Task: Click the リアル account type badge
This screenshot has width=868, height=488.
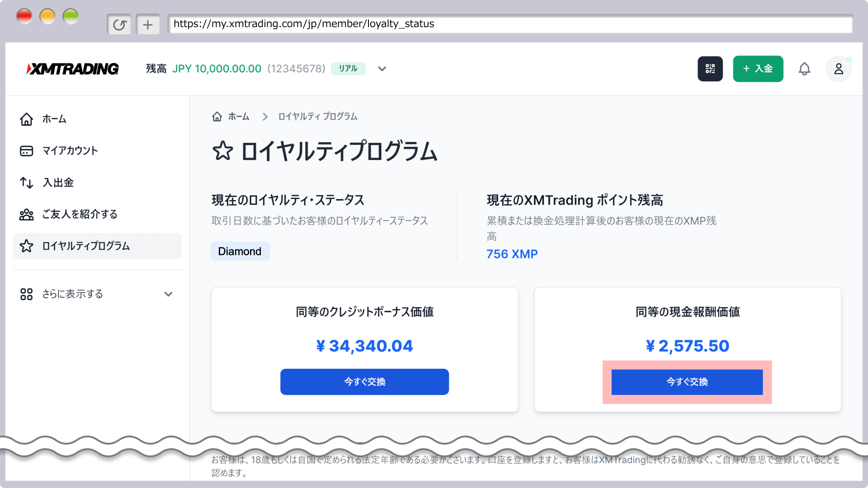Action: pyautogui.click(x=348, y=69)
